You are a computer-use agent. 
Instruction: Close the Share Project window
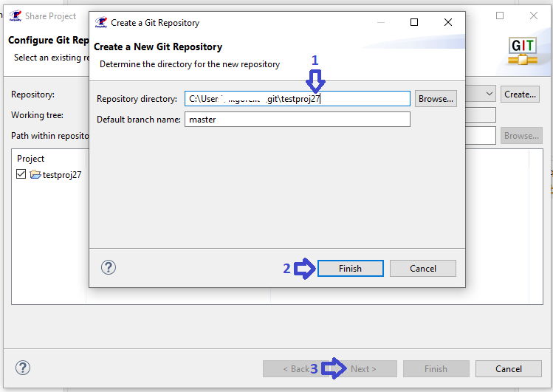click(x=534, y=16)
